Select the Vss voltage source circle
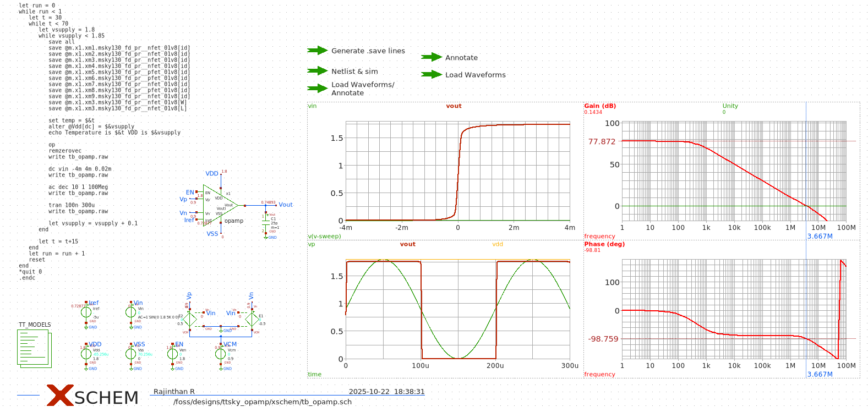 point(131,354)
